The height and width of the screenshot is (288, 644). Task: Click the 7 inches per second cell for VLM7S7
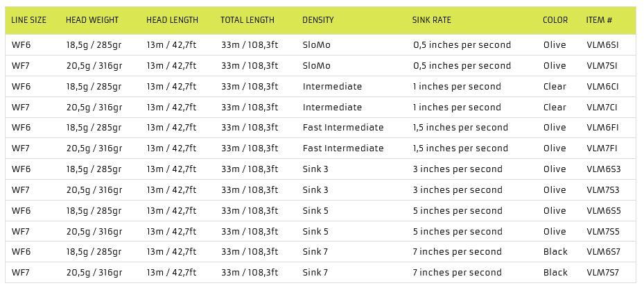point(458,272)
